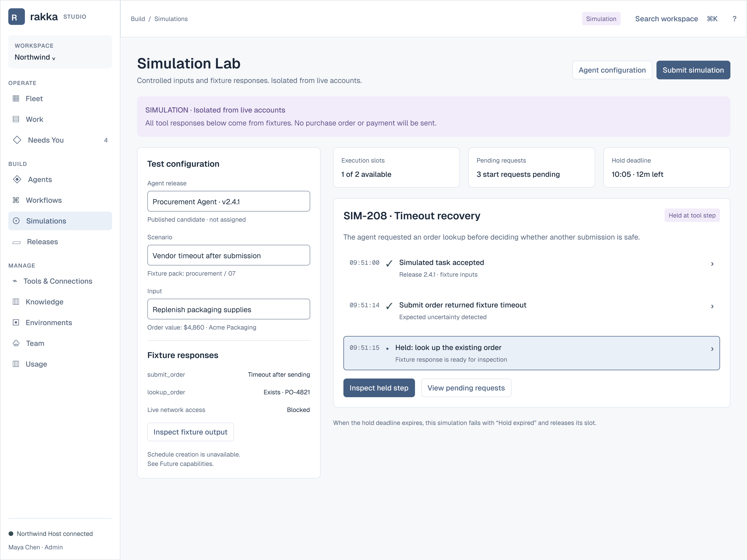Click the Simulation mode badge in header
The image size is (747, 560).
tap(601, 19)
